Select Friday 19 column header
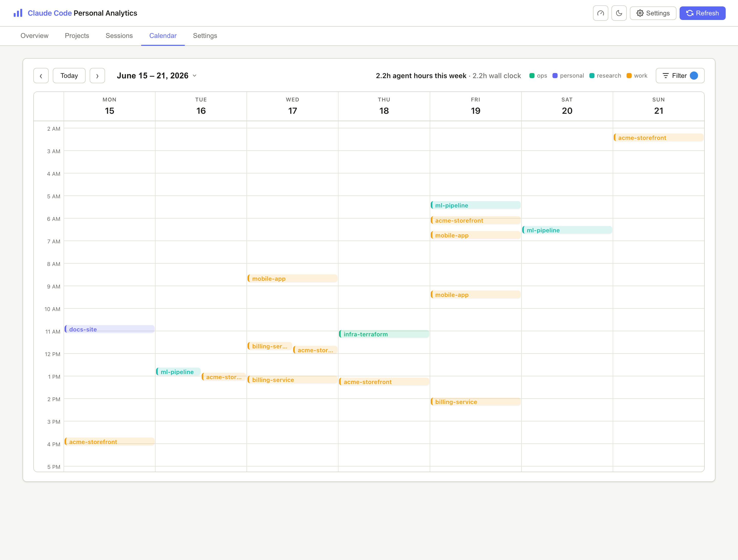 coord(475,106)
